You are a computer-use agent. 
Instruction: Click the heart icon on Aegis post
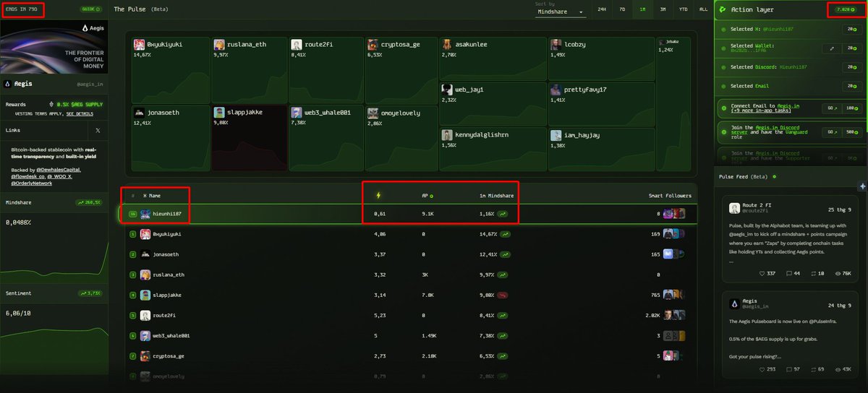pyautogui.click(x=762, y=369)
